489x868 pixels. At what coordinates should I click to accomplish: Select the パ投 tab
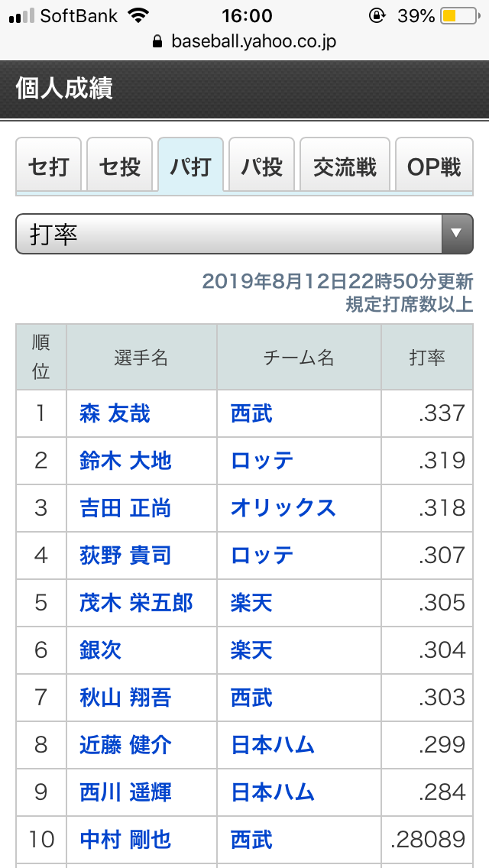(x=261, y=166)
